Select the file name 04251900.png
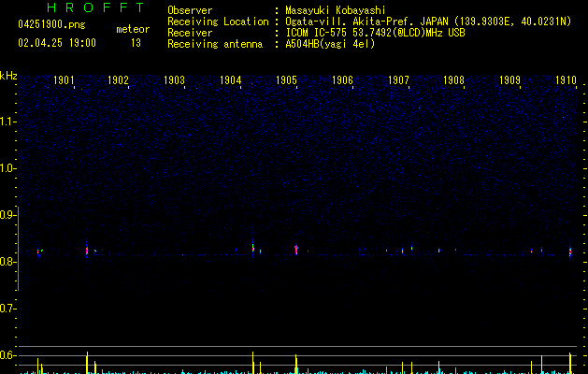588x374 pixels. [x=51, y=25]
